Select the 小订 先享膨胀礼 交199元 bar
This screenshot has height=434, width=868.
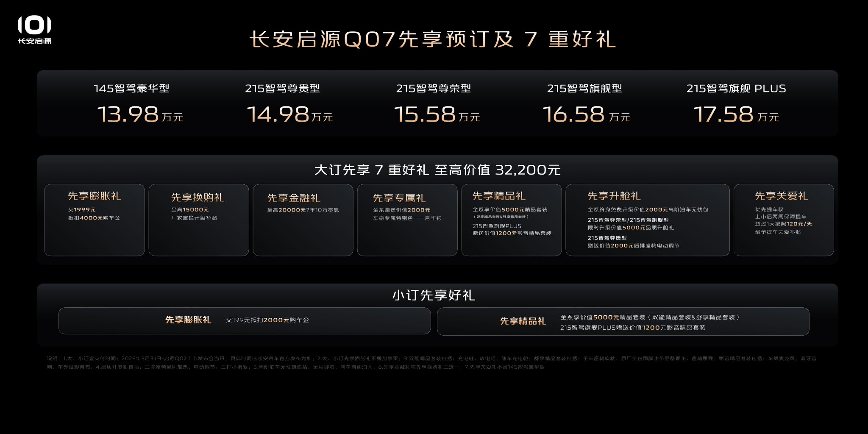[245, 320]
